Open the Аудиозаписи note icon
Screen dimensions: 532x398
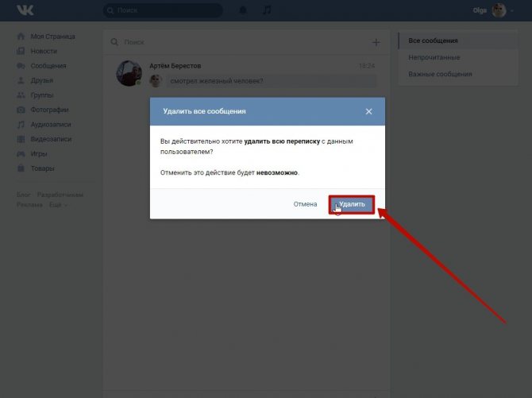(21, 124)
